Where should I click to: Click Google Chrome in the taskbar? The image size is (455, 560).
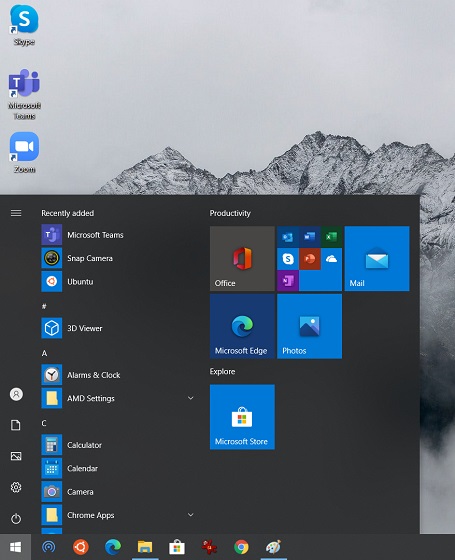241,547
